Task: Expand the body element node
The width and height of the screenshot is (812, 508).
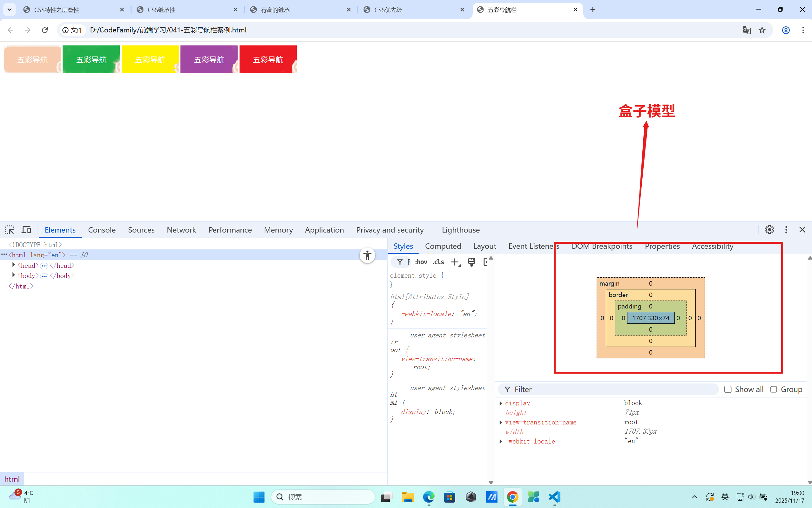Action: 13,275
